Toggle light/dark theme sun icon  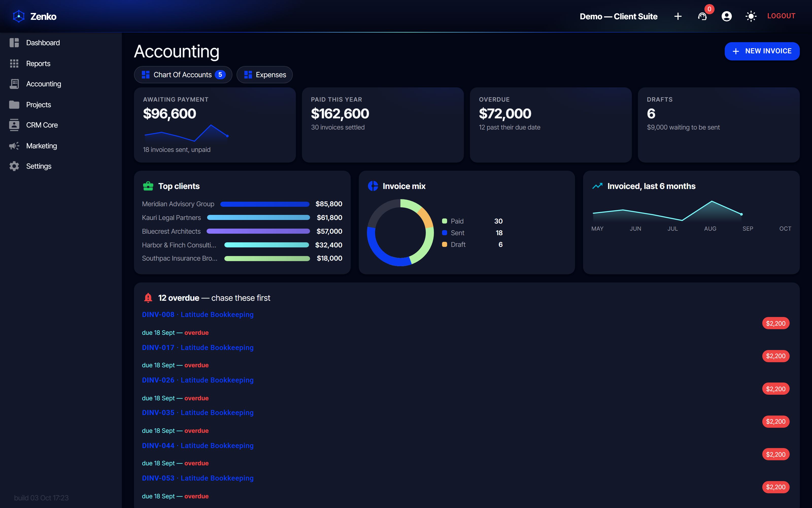click(x=751, y=16)
